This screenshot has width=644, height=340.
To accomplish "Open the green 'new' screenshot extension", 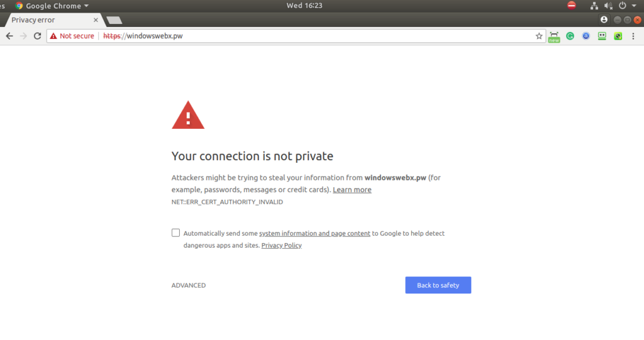I will point(554,36).
